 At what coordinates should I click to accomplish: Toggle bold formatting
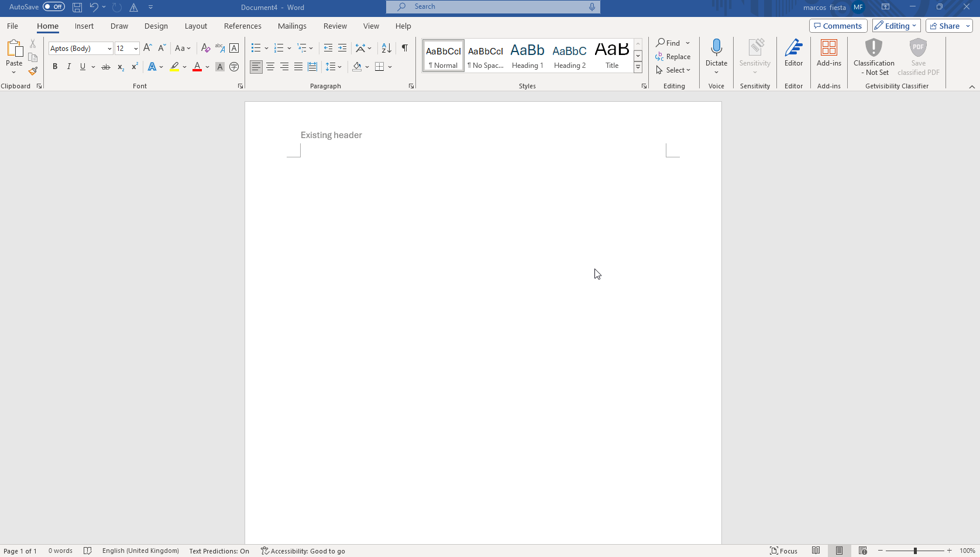[x=55, y=67]
